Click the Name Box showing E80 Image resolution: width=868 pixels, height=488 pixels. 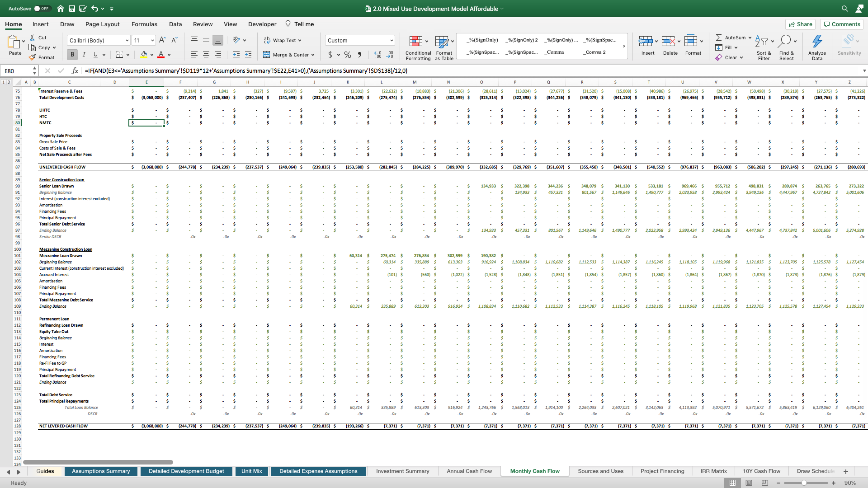click(x=16, y=70)
